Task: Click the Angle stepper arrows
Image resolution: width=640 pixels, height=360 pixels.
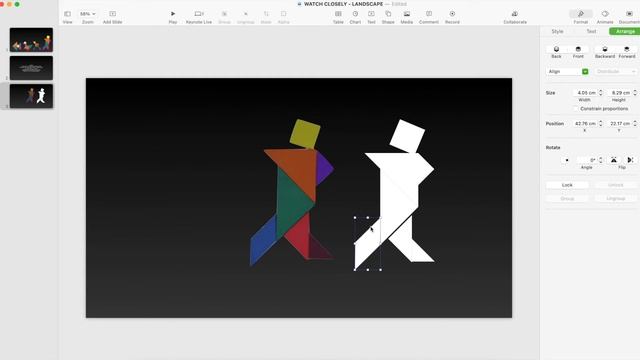Action: pos(600,160)
